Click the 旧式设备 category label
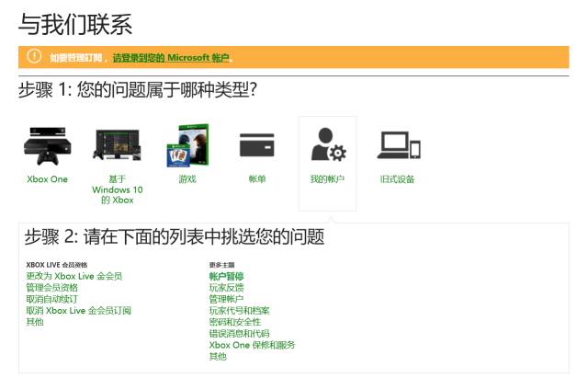The width and height of the screenshot is (588, 378). coord(397,179)
